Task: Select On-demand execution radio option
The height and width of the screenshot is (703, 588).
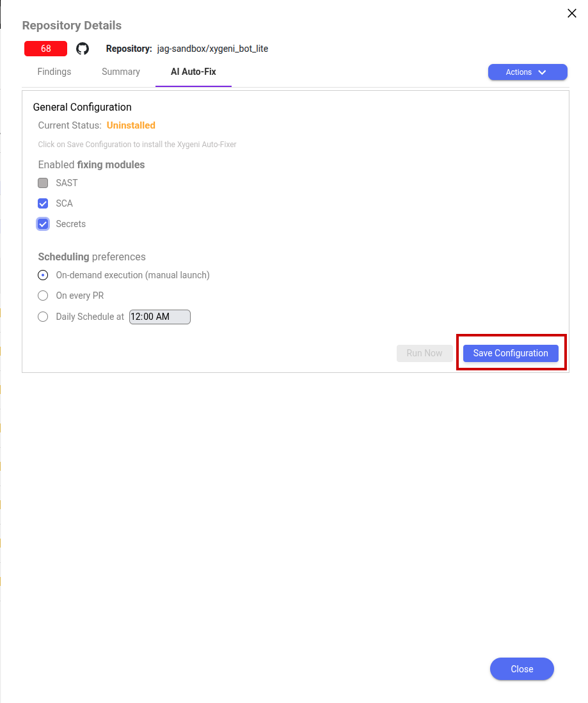Action: coord(44,275)
